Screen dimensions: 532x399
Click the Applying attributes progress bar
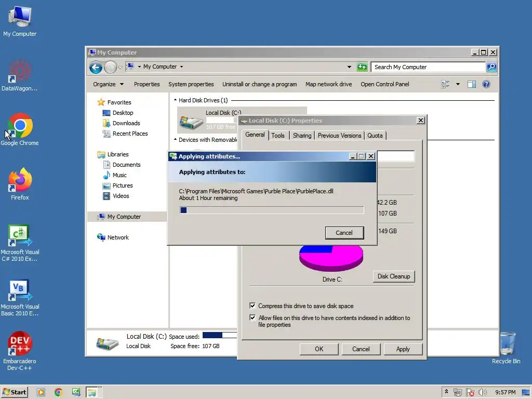tap(272, 210)
